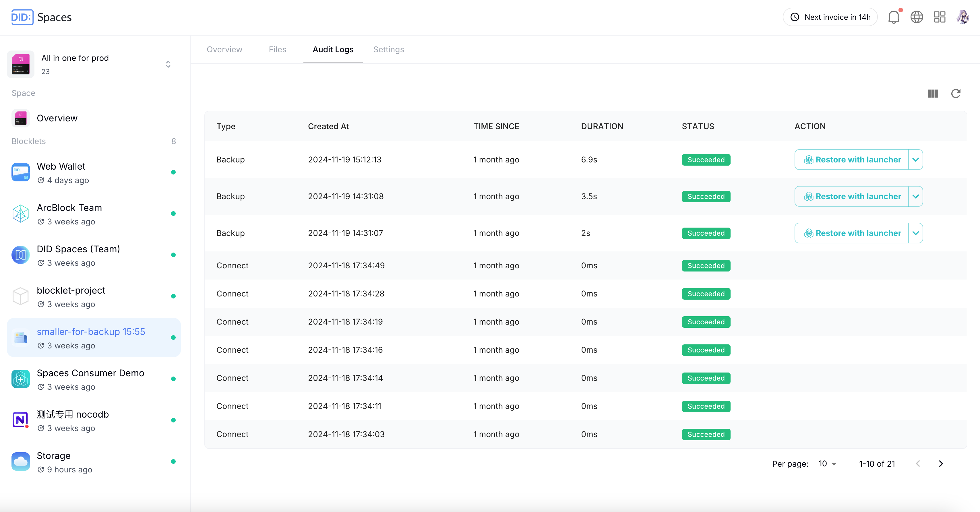Viewport: 980px width, 512px height.
Task: Expand the All in one for prod space switcher
Action: coord(168,64)
